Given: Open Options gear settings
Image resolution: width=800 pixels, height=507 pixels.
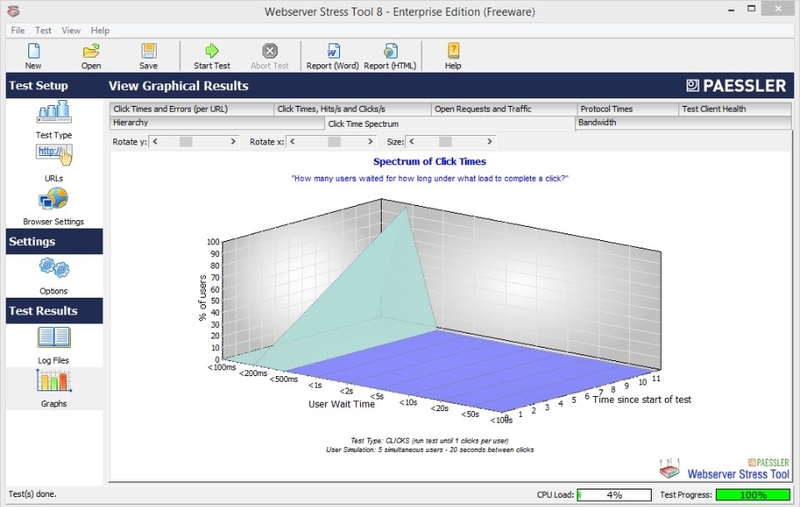Looking at the screenshot, I should [54, 276].
